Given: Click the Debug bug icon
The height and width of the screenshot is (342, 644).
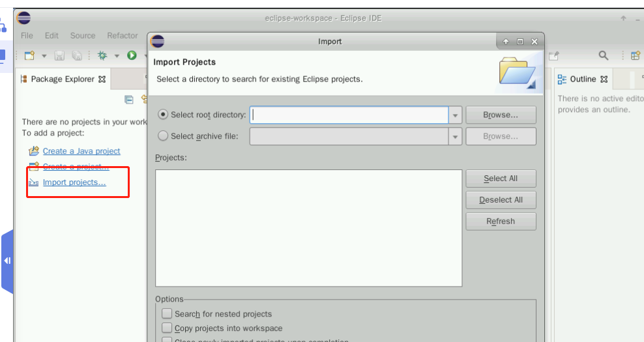Looking at the screenshot, I should [x=102, y=55].
